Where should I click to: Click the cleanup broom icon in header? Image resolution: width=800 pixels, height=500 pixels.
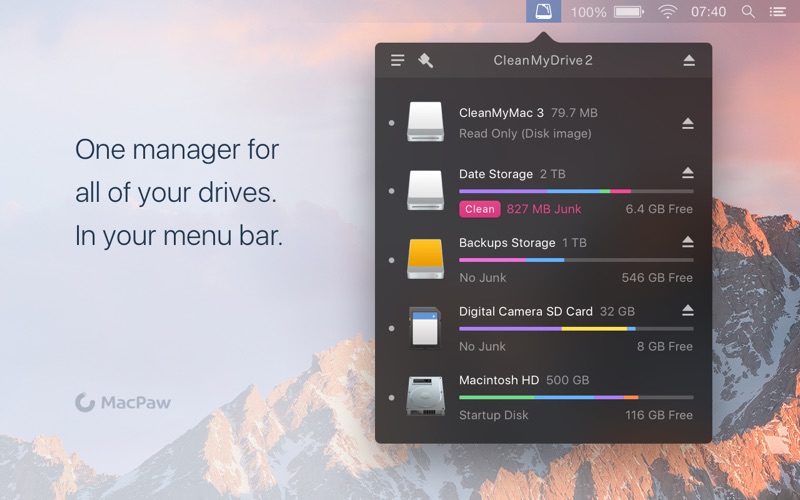coord(425,61)
